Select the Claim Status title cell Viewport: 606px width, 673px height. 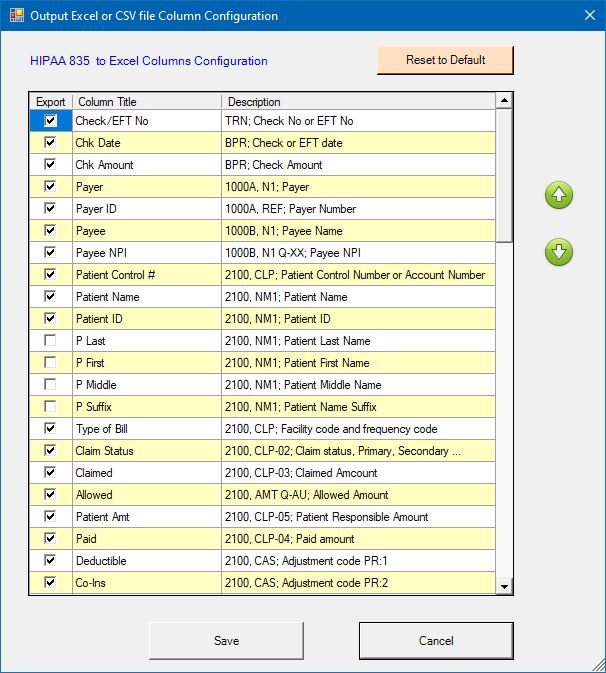[147, 451]
